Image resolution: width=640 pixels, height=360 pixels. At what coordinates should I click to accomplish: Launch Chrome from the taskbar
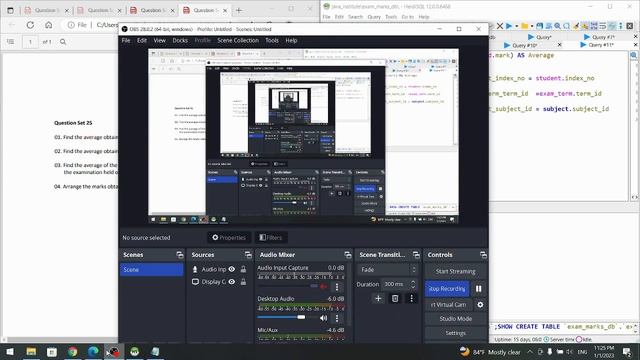pos(73,351)
